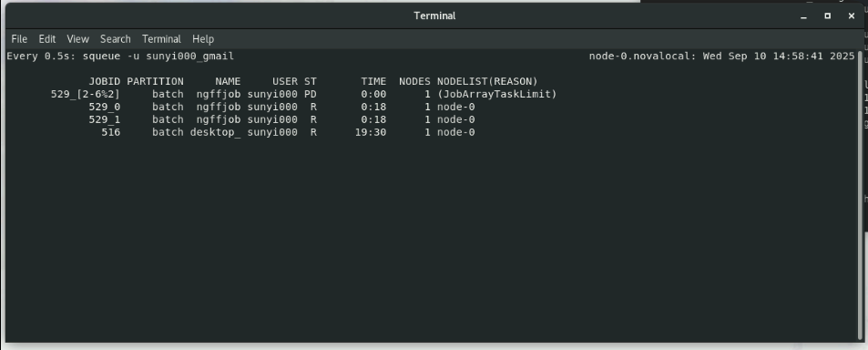The width and height of the screenshot is (868, 350).
Task: Click node-0 in job 529_0 row
Action: [x=455, y=107]
